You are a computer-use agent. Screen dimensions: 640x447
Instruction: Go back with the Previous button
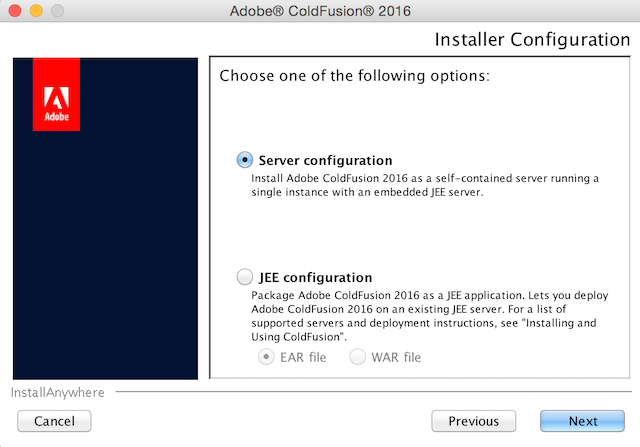(473, 421)
